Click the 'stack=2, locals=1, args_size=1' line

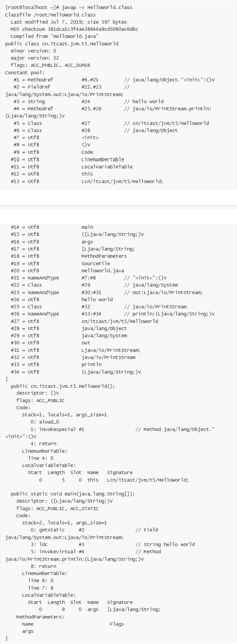pos(64,523)
